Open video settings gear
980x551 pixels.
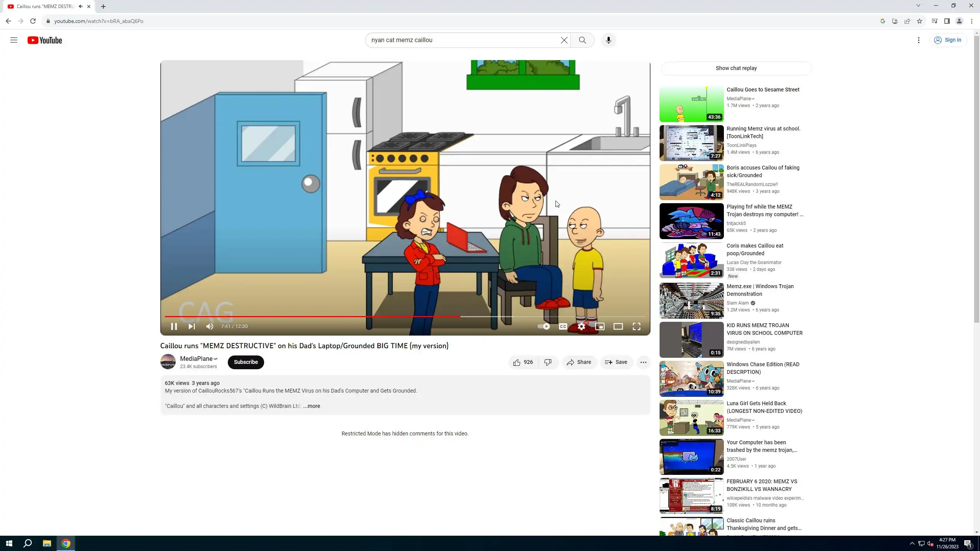pos(581,326)
